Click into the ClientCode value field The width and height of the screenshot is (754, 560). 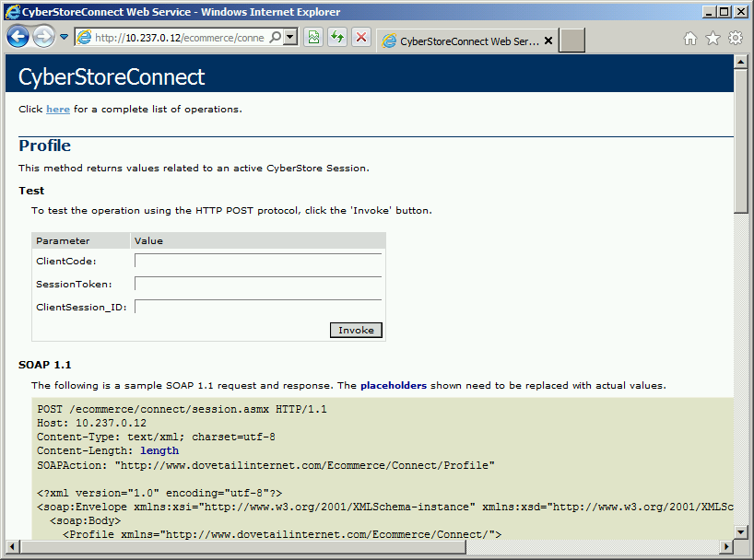coord(258,261)
